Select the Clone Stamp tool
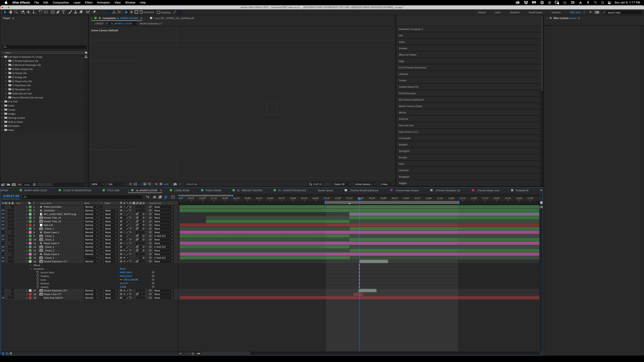The width and height of the screenshot is (644, 362). click(75, 12)
